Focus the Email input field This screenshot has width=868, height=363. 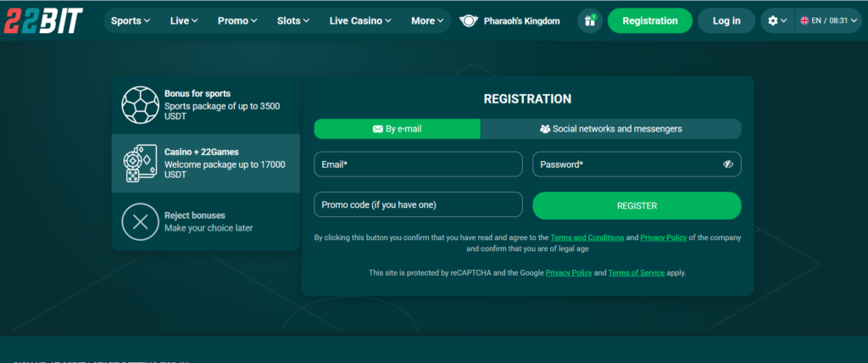418,165
